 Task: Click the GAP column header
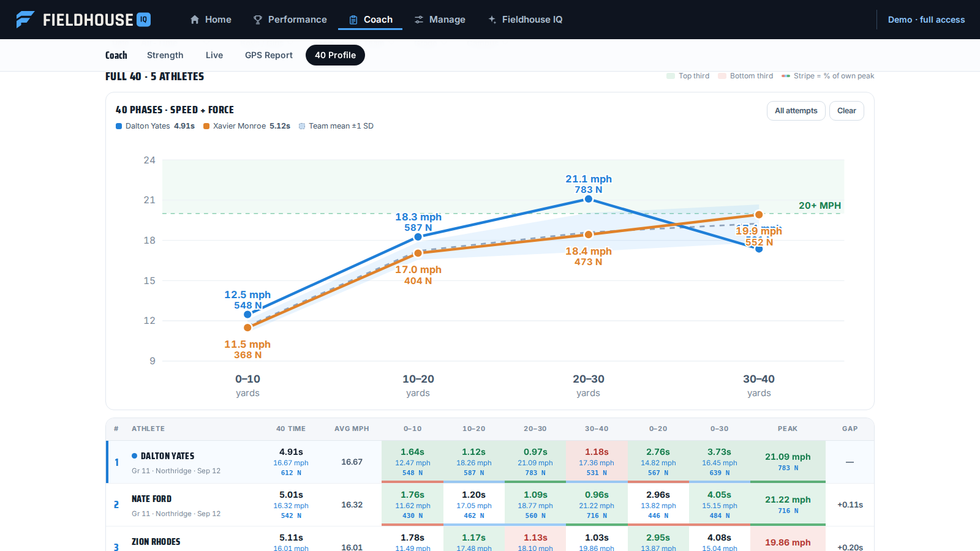(x=850, y=429)
